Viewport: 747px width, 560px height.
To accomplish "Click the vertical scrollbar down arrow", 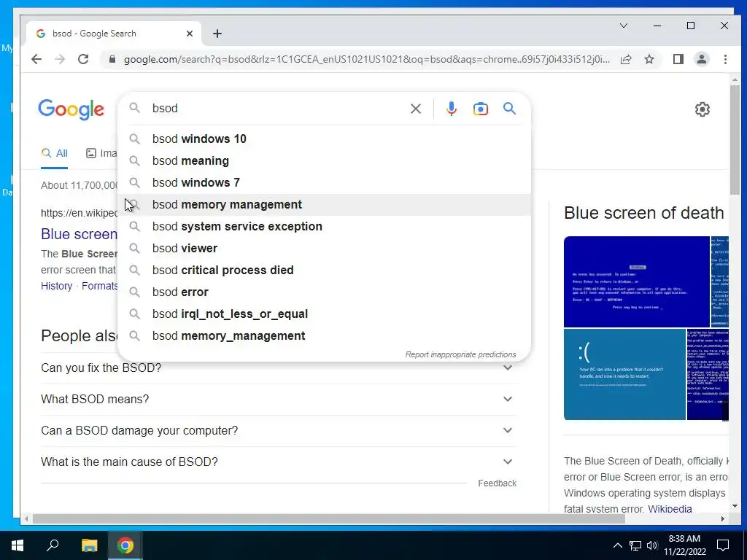I will pos(734,506).
